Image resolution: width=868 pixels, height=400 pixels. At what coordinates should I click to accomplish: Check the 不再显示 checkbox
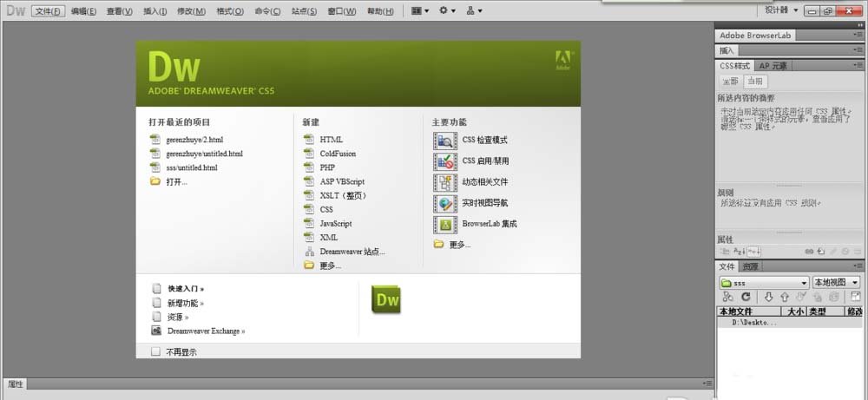pos(155,351)
